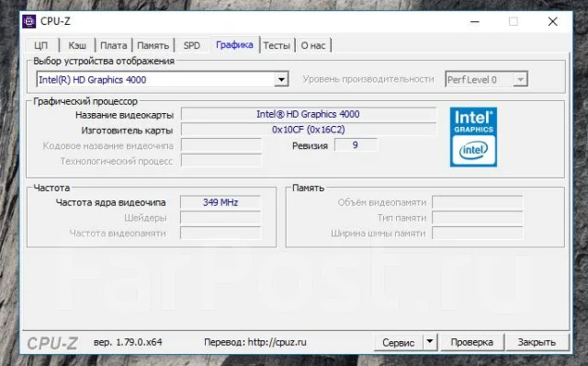Viewport: 588px width, 366px height.
Task: Open the Плата tab
Action: click(114, 45)
